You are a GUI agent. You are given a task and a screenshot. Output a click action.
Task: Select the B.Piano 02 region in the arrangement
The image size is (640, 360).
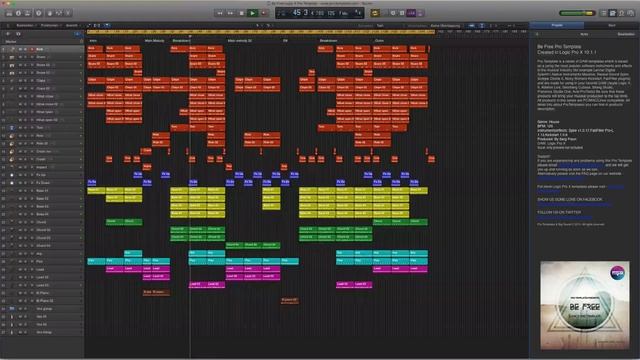coord(289,300)
